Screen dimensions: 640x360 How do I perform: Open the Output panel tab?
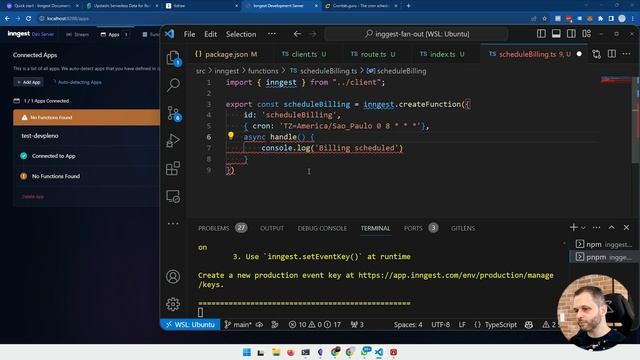(x=272, y=228)
